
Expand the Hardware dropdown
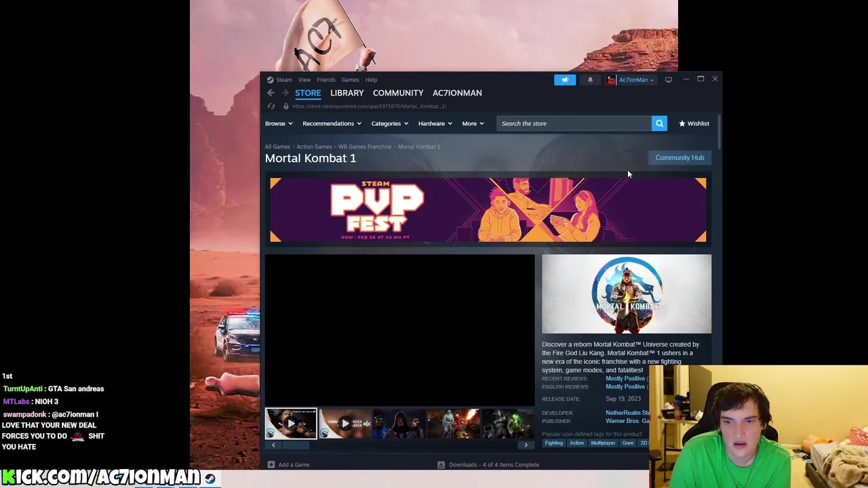tap(435, 123)
